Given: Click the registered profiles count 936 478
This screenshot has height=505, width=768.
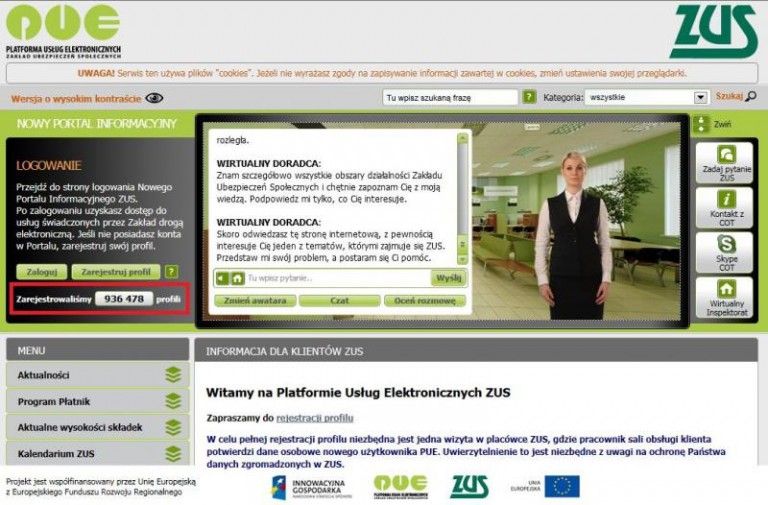Looking at the screenshot, I should [x=124, y=299].
